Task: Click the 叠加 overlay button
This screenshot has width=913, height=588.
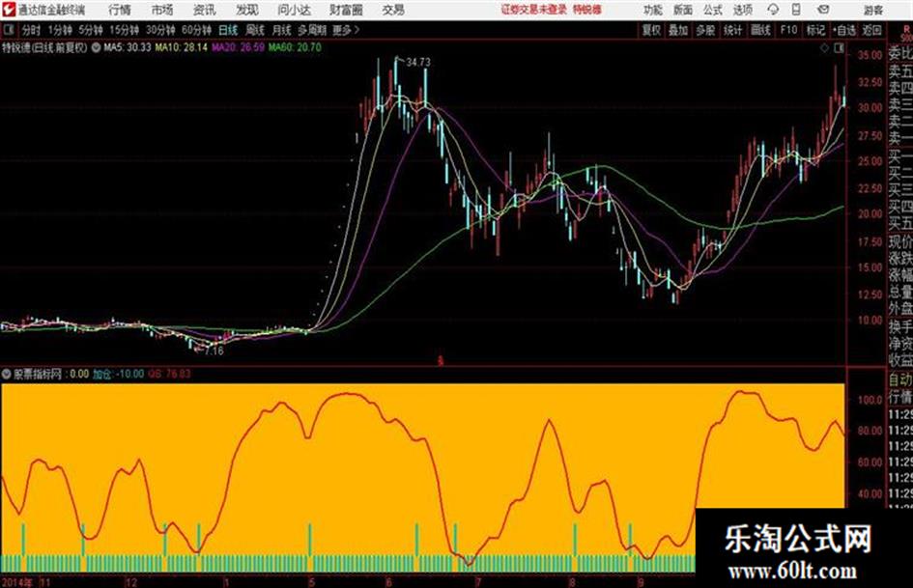Action: click(x=678, y=30)
